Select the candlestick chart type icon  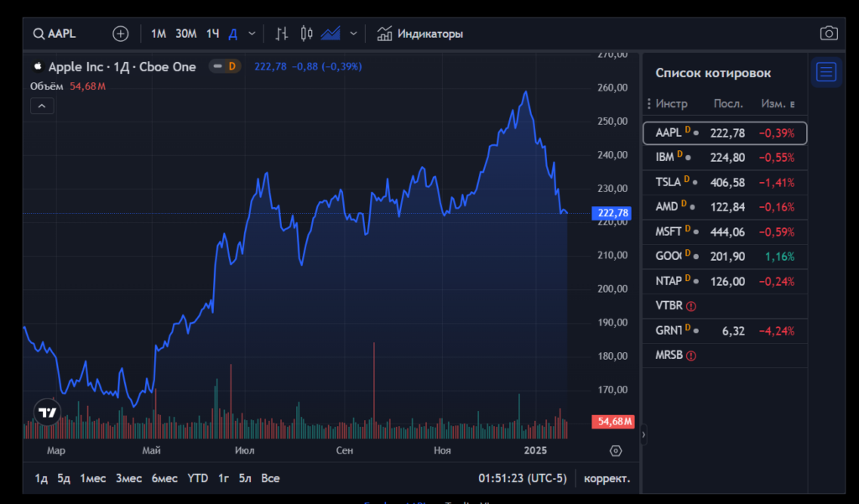tap(306, 34)
